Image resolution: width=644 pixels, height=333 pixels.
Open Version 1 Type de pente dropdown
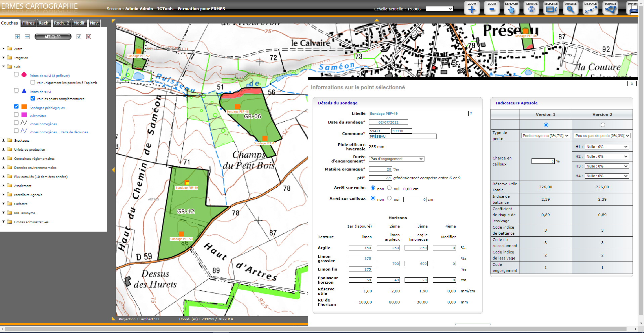point(545,136)
